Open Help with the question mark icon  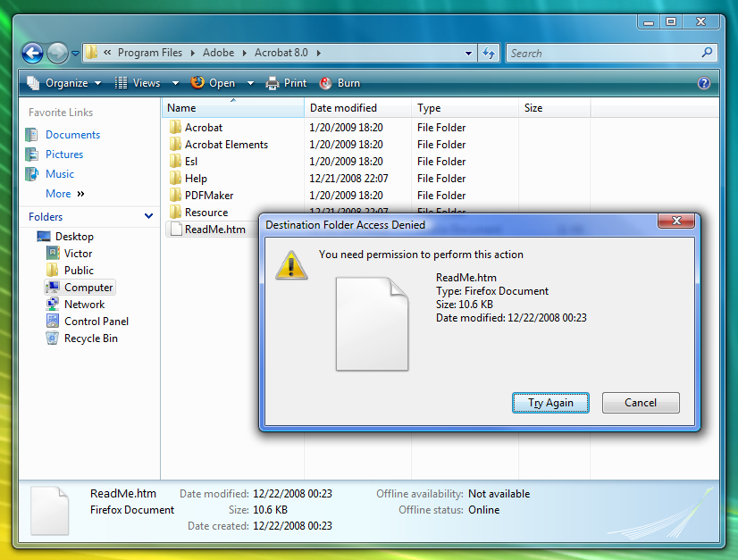(x=704, y=83)
